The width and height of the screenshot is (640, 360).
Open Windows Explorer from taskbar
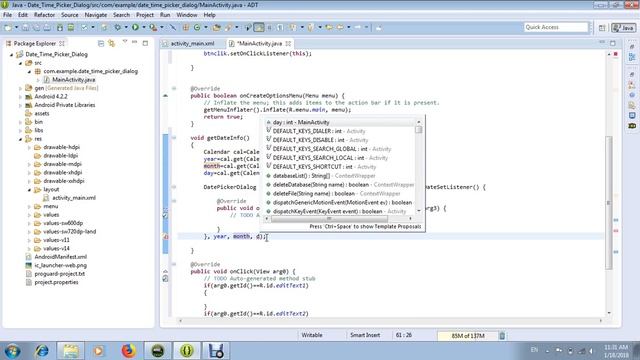click(x=71, y=351)
